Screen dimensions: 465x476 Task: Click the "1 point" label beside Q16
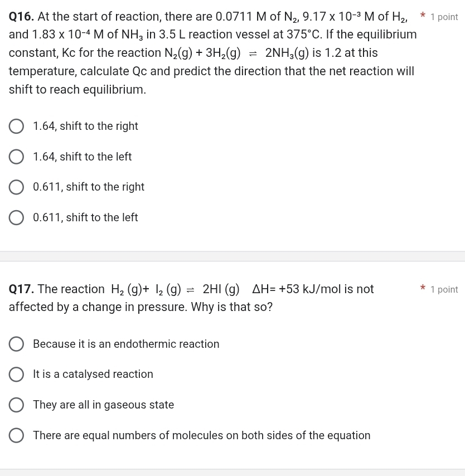(x=444, y=17)
